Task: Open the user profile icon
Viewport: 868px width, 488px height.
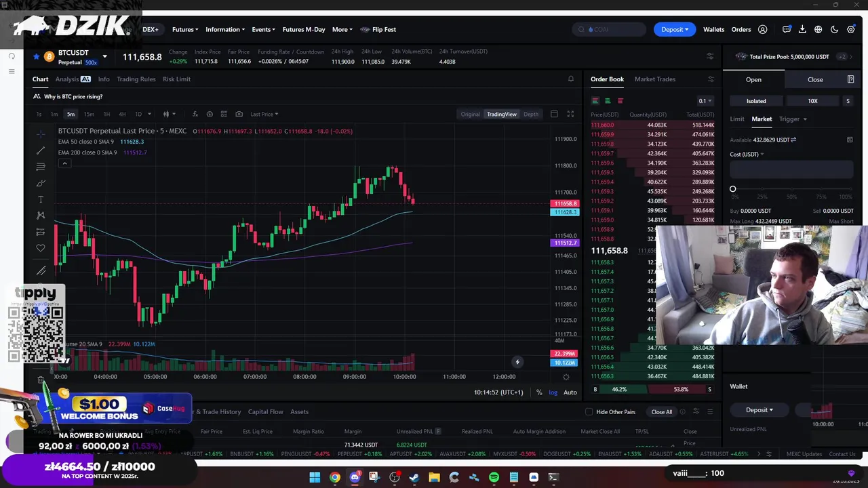Action: tap(763, 30)
